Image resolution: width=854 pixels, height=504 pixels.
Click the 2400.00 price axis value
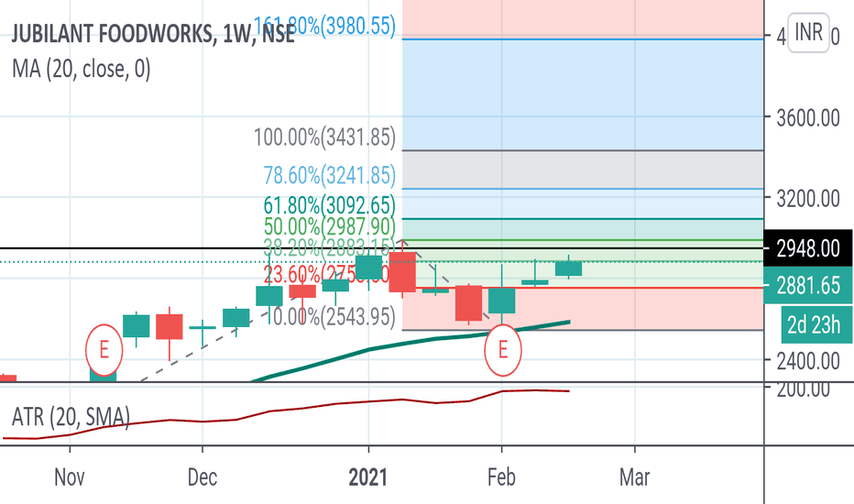tap(808, 361)
